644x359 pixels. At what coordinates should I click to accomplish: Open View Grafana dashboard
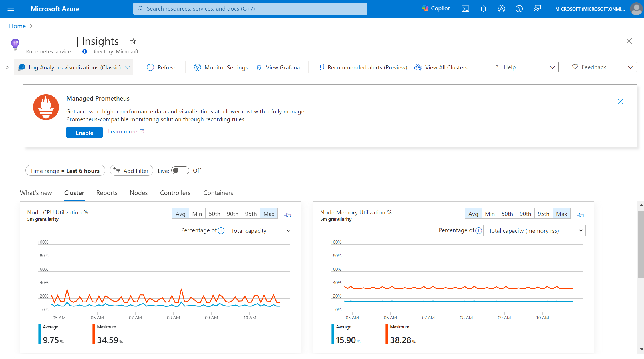tap(278, 67)
